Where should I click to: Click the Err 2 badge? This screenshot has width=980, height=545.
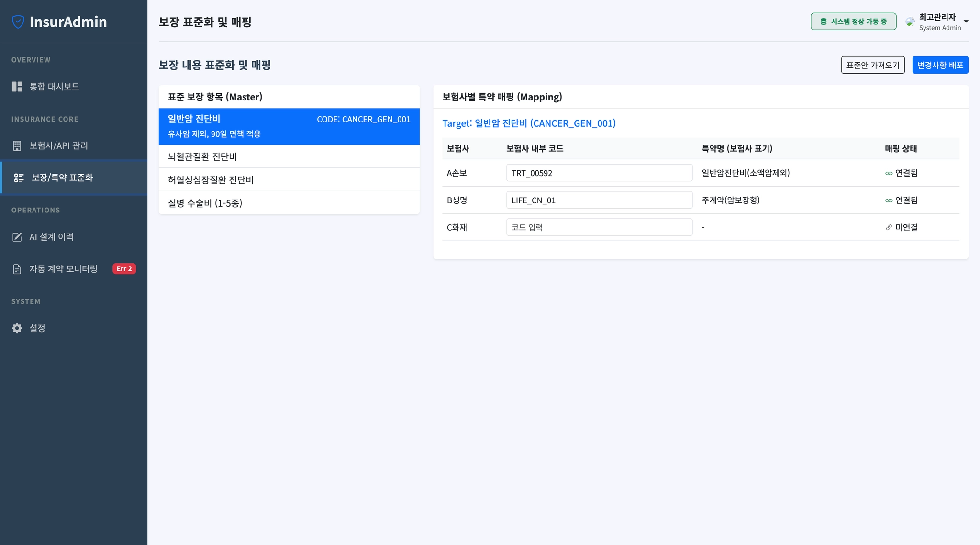124,269
